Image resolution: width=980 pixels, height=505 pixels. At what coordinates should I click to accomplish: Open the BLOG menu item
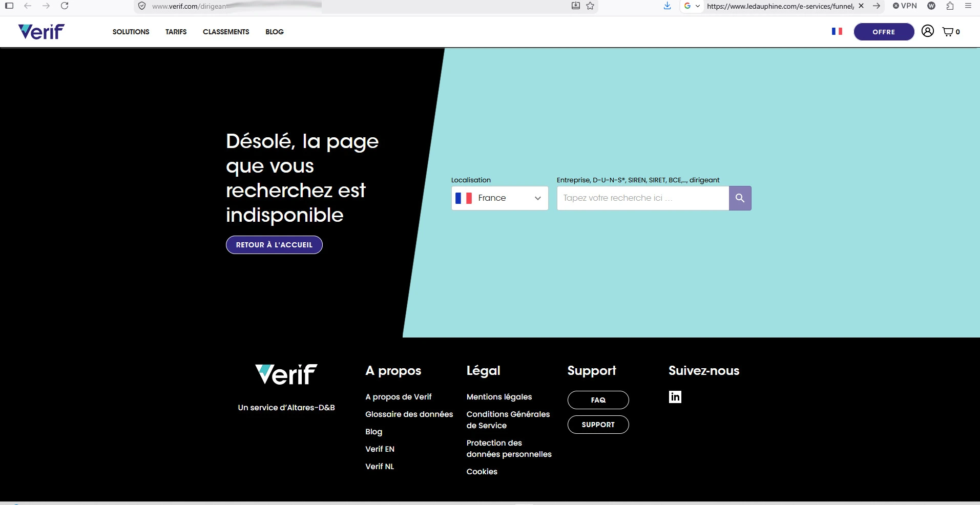275,32
